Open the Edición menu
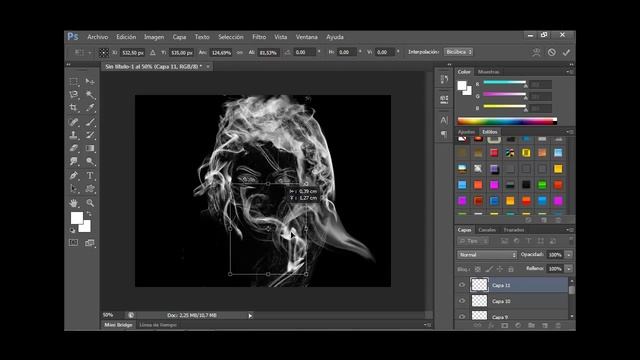This screenshot has height=360, width=640. [x=126, y=37]
